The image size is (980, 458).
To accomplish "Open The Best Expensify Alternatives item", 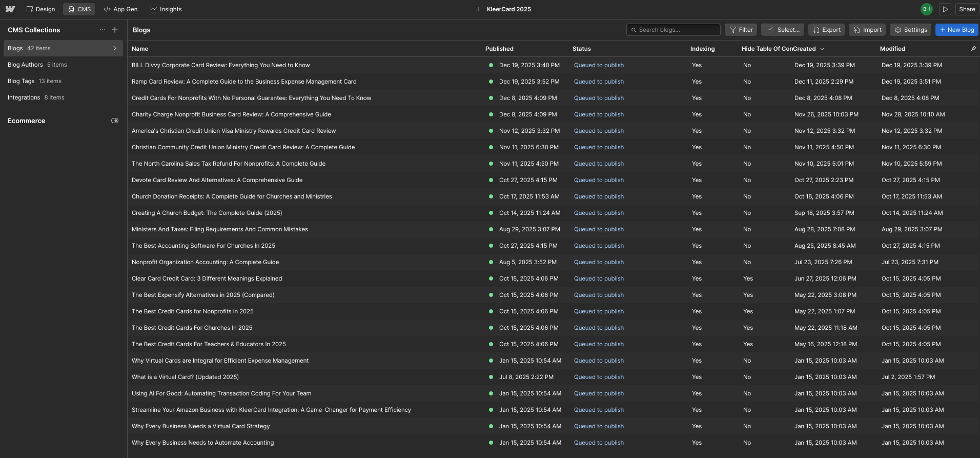I will pyautogui.click(x=203, y=295).
